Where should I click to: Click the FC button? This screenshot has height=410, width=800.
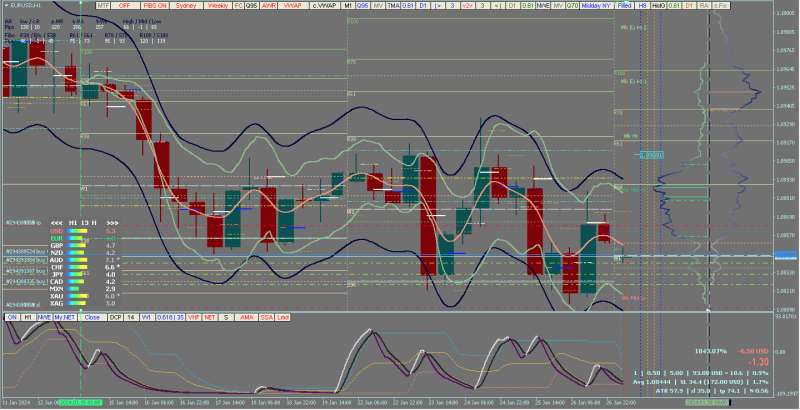[x=239, y=6]
